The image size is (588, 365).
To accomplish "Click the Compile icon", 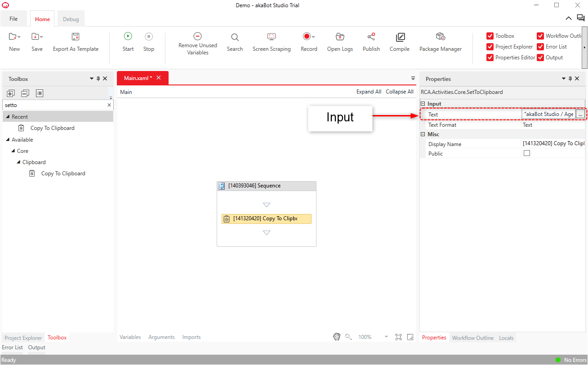I will (400, 37).
